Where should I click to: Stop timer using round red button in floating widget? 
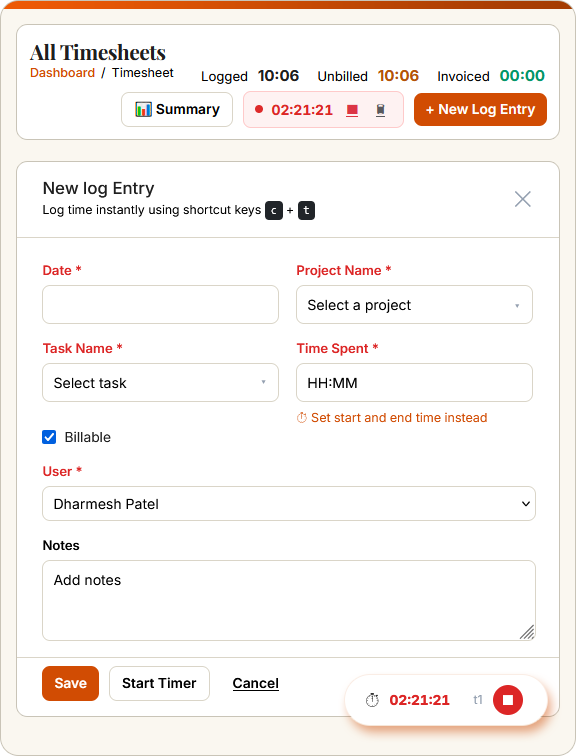[x=508, y=700]
